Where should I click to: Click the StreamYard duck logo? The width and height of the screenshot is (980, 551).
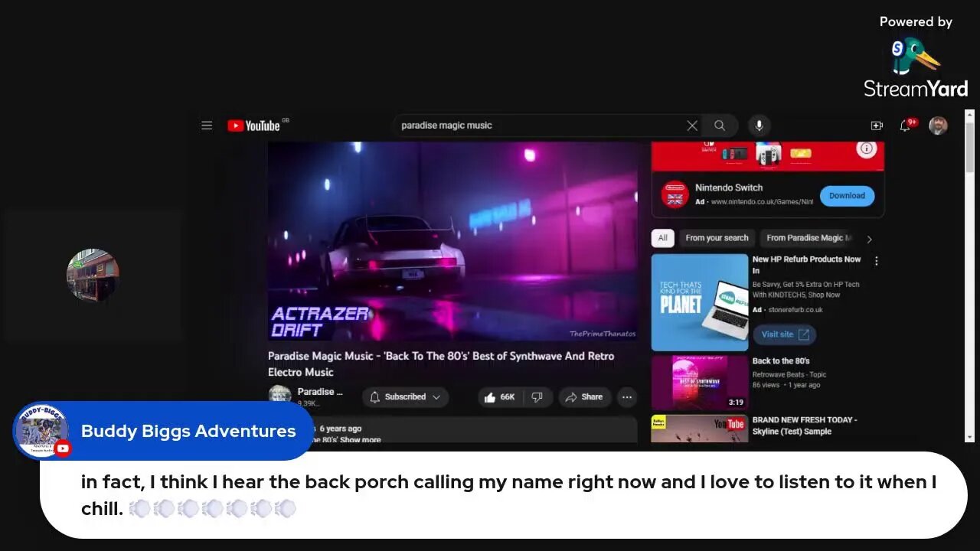916,56
